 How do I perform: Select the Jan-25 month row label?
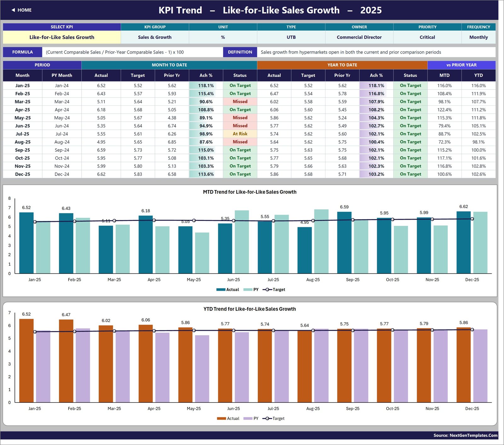(22, 86)
